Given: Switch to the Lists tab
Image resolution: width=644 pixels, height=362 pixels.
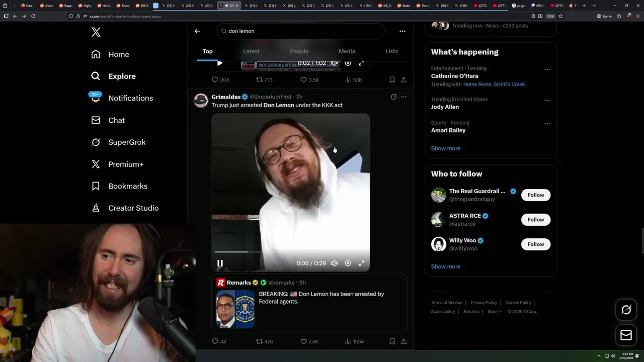Looking at the screenshot, I should pos(391,51).
